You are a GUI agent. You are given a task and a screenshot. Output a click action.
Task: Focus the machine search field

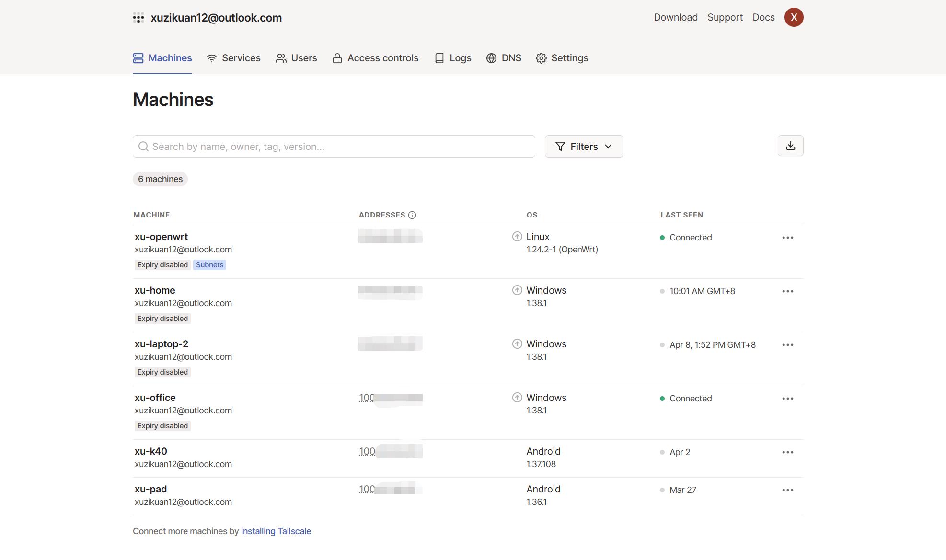click(x=334, y=147)
